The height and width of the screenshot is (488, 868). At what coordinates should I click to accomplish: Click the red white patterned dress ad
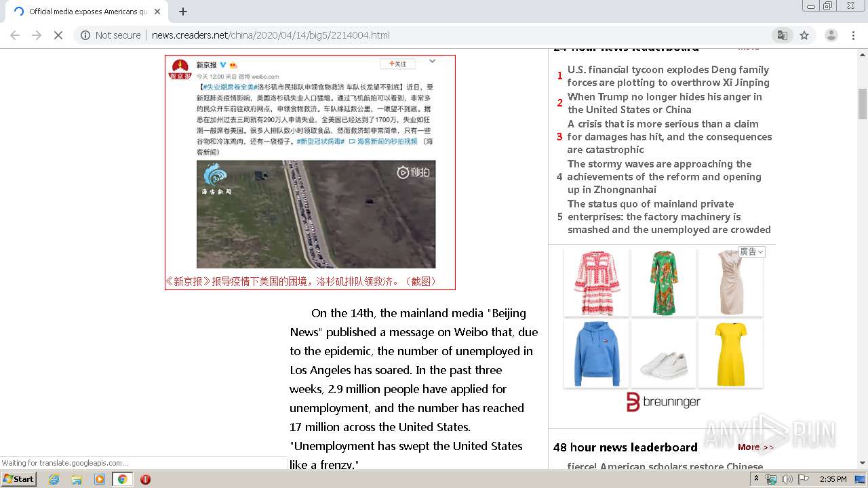pyautogui.click(x=596, y=283)
